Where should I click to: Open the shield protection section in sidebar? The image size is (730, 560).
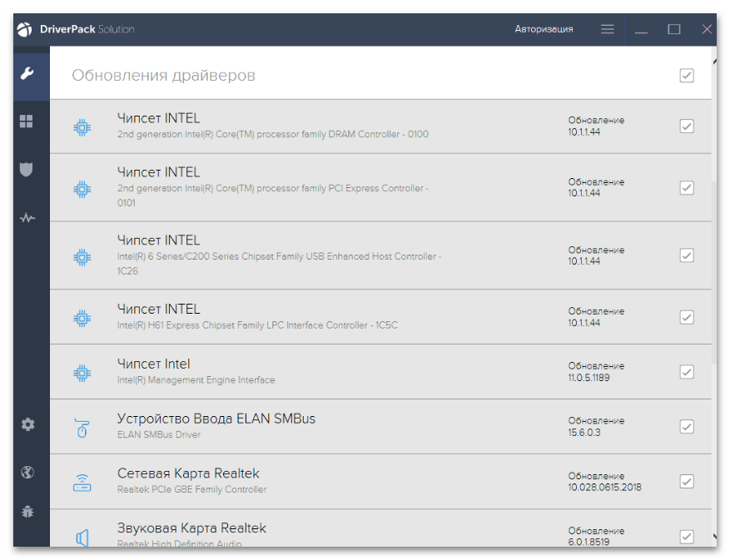point(27,170)
